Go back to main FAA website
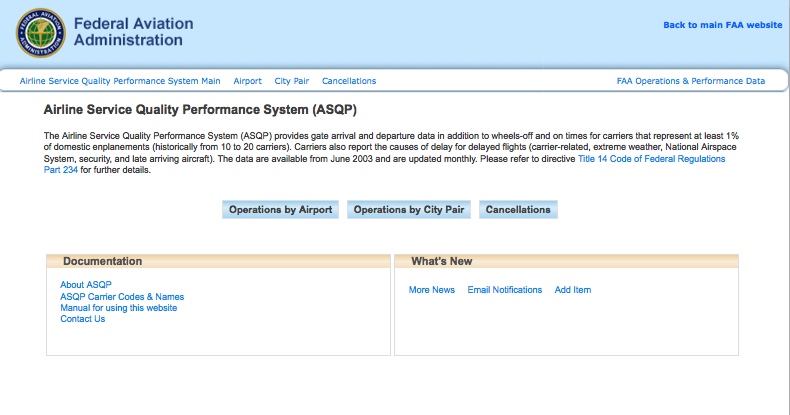This screenshot has width=790, height=415. [x=722, y=25]
